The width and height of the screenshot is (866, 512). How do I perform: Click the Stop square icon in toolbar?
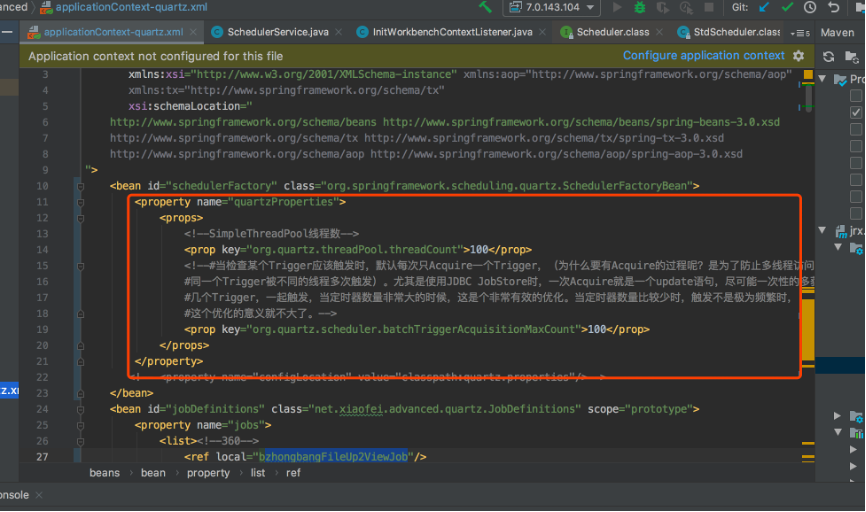click(x=709, y=7)
